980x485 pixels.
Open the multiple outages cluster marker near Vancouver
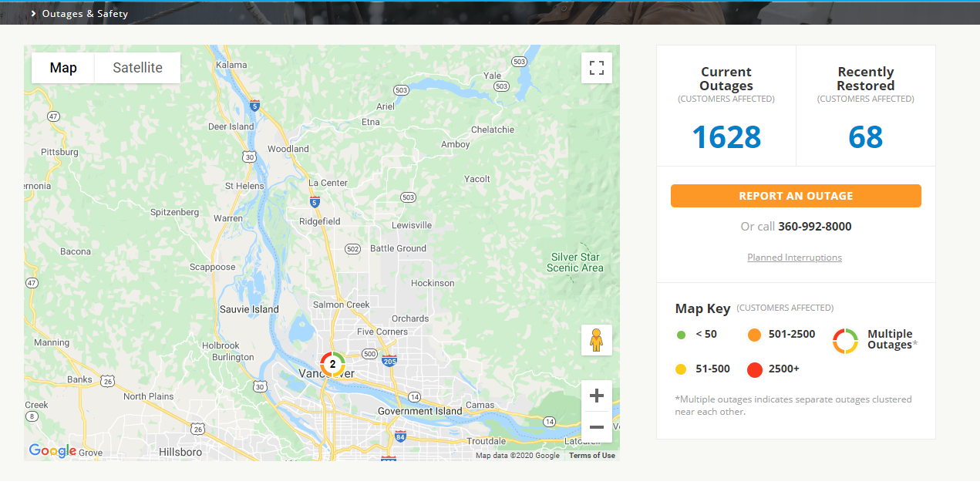[x=332, y=364]
